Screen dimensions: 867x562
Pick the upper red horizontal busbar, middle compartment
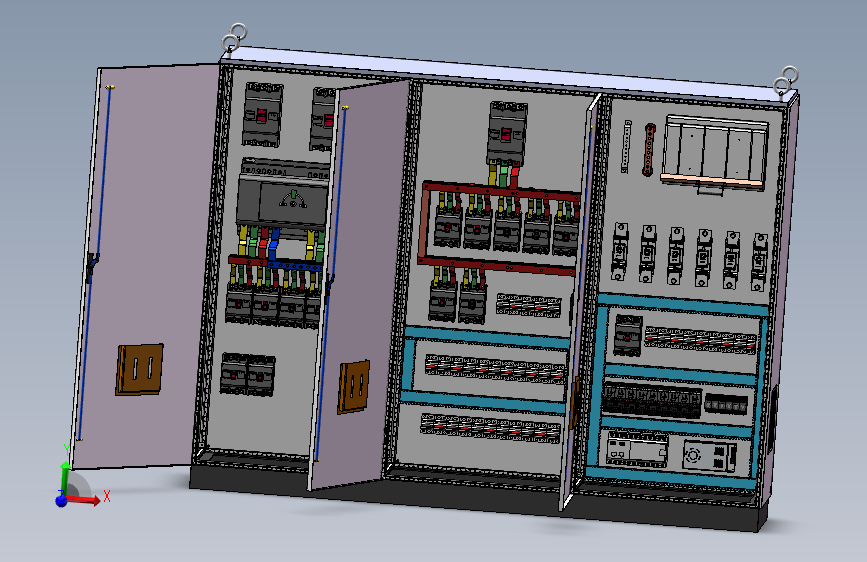click(501, 189)
